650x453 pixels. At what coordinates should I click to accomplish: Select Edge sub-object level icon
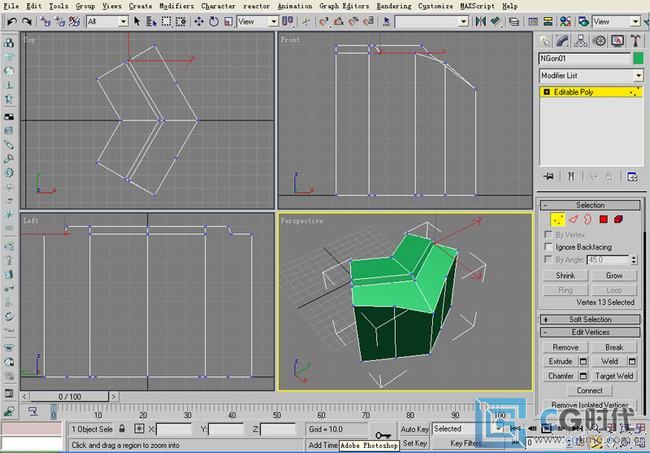click(573, 219)
